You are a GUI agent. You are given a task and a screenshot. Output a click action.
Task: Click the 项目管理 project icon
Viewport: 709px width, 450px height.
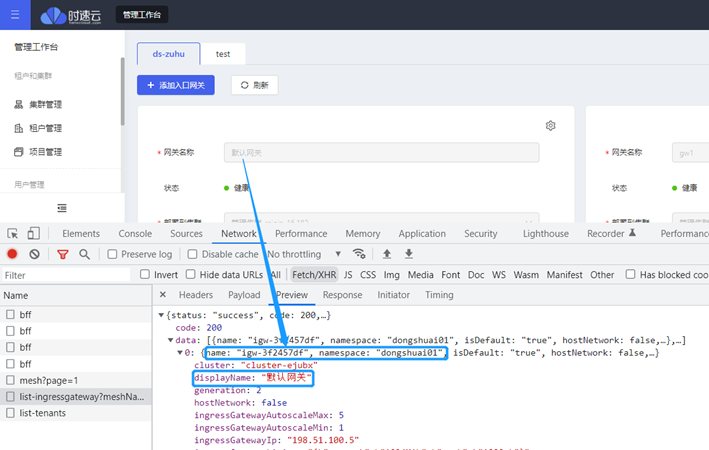19,152
